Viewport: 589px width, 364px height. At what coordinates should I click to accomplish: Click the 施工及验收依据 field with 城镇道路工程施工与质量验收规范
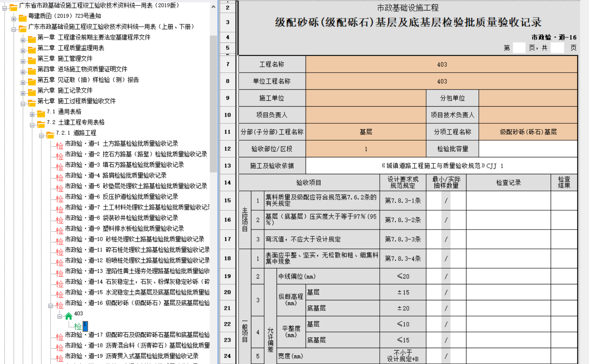tap(442, 166)
